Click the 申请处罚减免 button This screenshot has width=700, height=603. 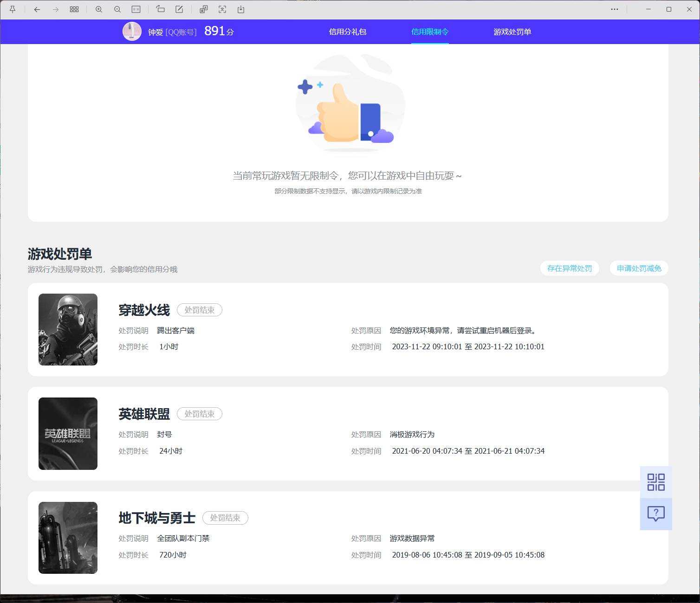pos(639,268)
